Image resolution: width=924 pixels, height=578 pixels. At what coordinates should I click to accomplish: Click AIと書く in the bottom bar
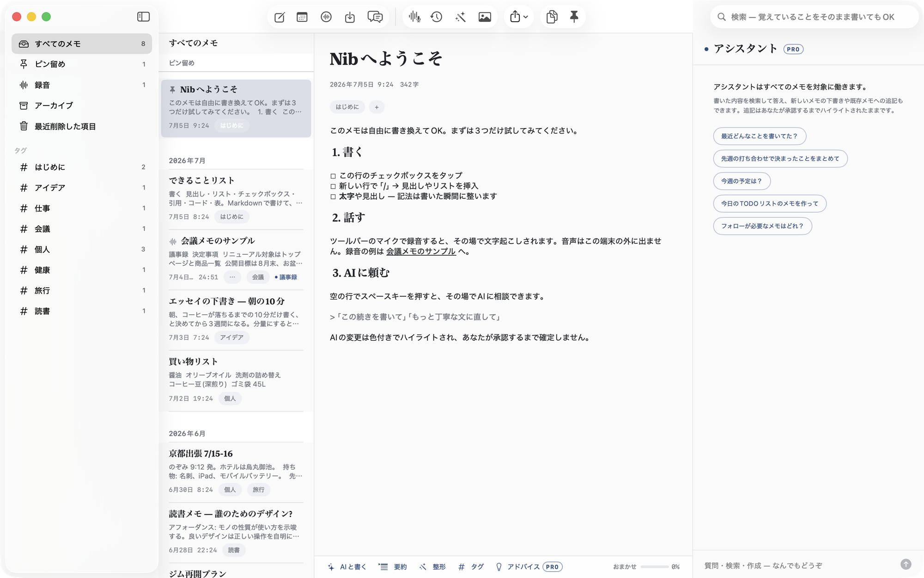(x=347, y=567)
